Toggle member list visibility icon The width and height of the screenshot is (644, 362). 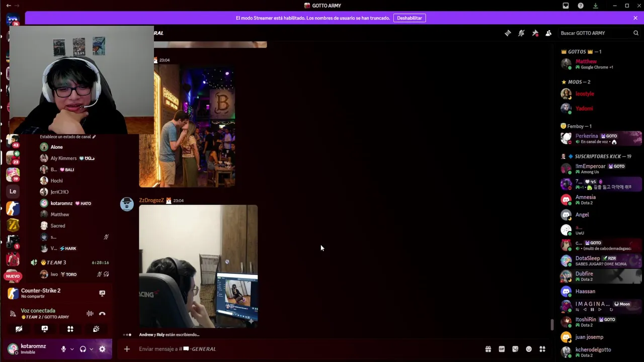point(548,33)
